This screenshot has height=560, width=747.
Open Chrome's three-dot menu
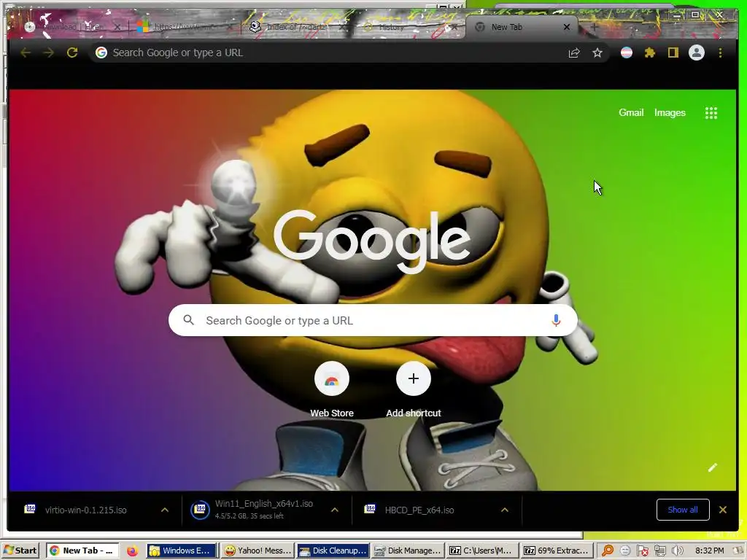720,52
